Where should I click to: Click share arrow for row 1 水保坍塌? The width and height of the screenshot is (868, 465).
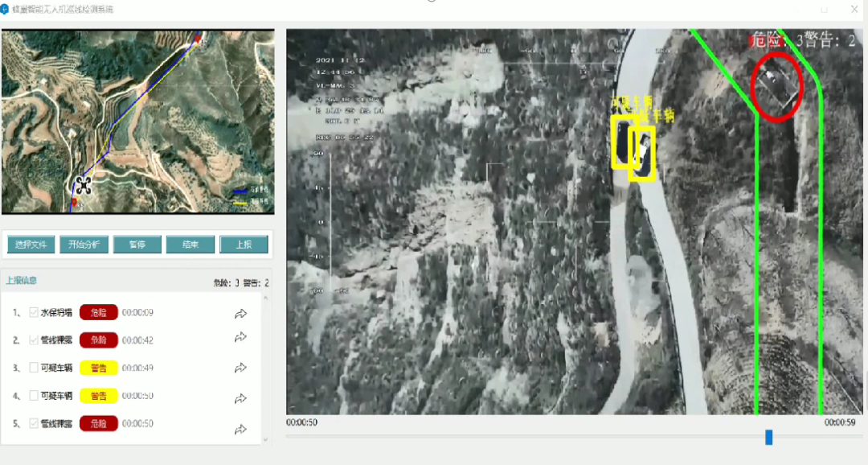[240, 314]
